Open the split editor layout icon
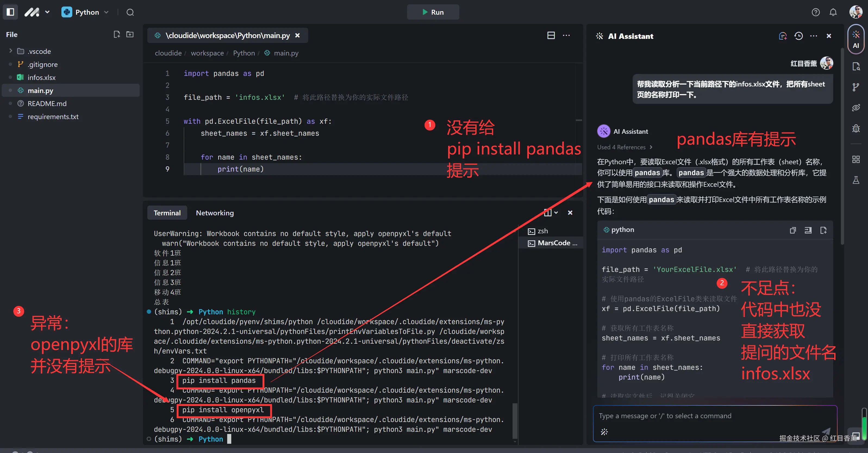868x453 pixels. click(x=551, y=35)
